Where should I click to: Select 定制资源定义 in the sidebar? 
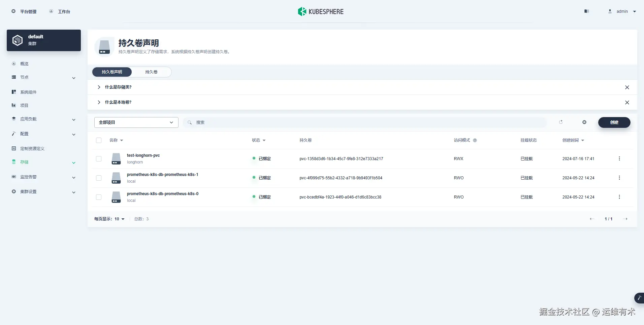[32, 148]
